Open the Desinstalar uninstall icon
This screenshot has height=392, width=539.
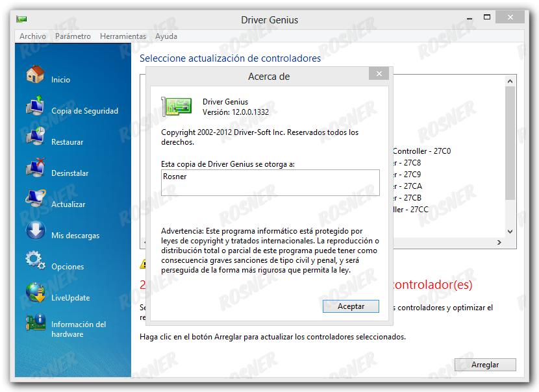pyautogui.click(x=36, y=167)
